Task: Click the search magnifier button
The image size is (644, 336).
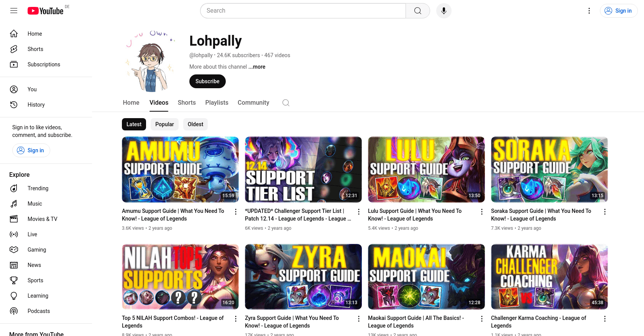Action: point(418,11)
